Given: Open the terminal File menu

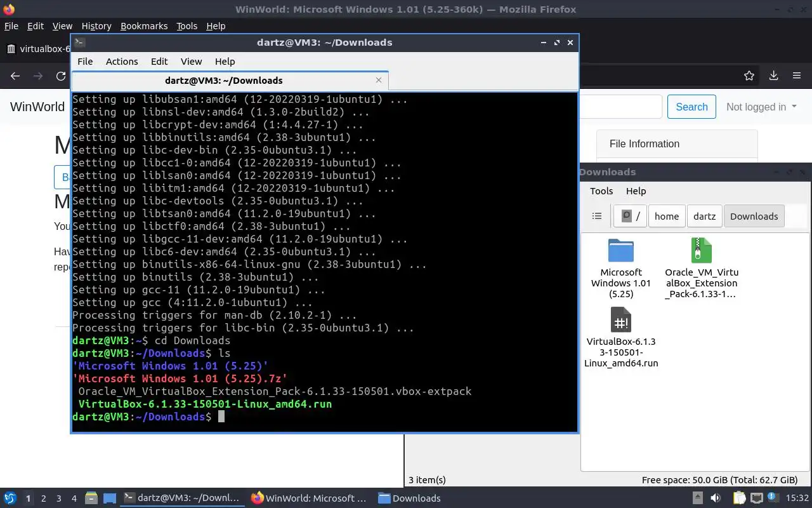Looking at the screenshot, I should click(x=85, y=62).
